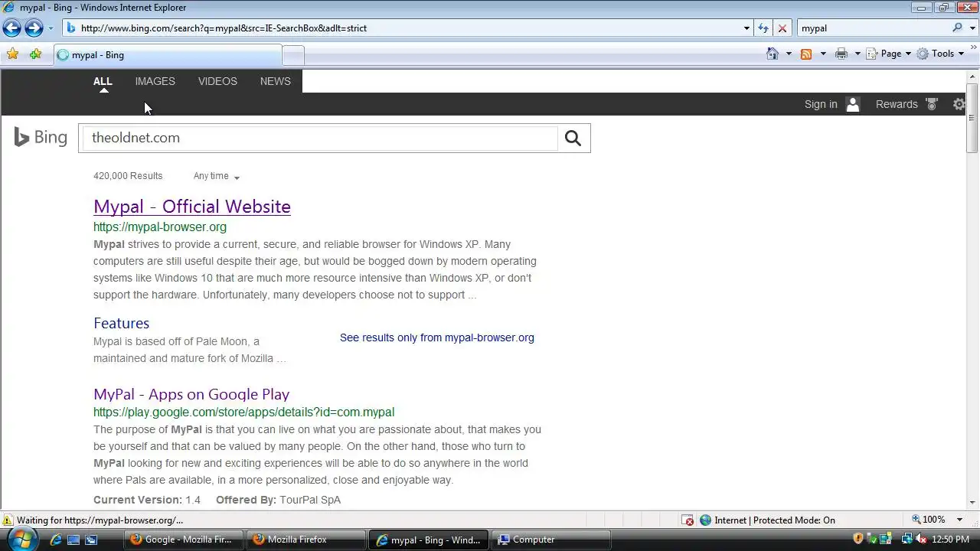Click the network connection tray icon

coord(907,539)
